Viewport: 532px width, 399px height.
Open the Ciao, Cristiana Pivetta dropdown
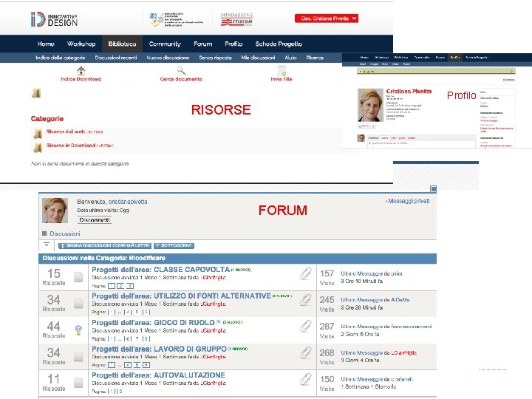(x=327, y=18)
